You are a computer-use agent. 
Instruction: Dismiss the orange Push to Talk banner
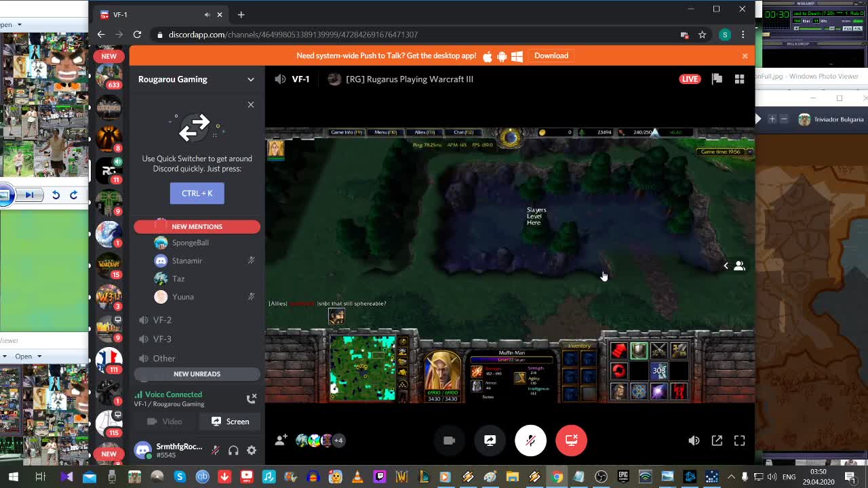tap(745, 56)
